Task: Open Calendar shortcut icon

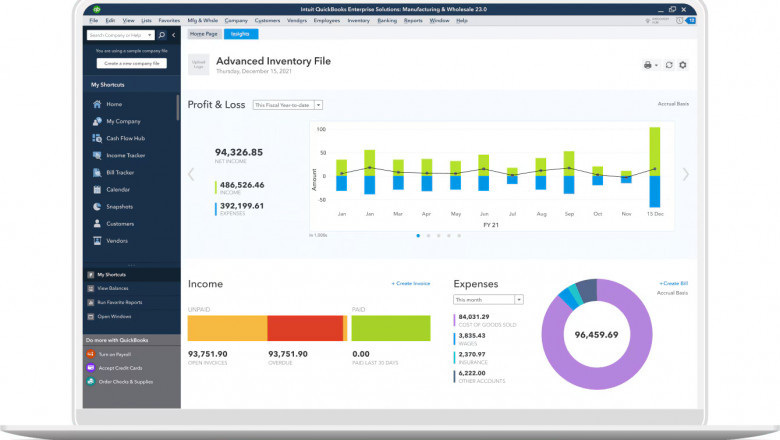Action: (x=97, y=189)
